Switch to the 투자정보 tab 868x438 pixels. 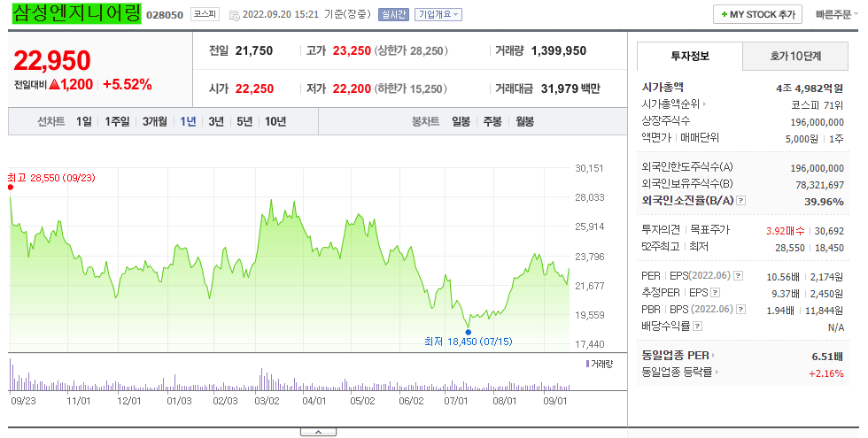pos(690,57)
